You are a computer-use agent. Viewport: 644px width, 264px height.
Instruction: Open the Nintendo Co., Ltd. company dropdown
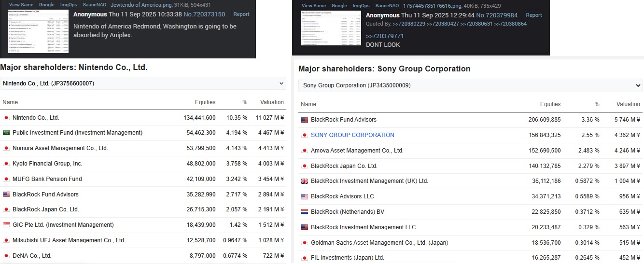(x=143, y=83)
